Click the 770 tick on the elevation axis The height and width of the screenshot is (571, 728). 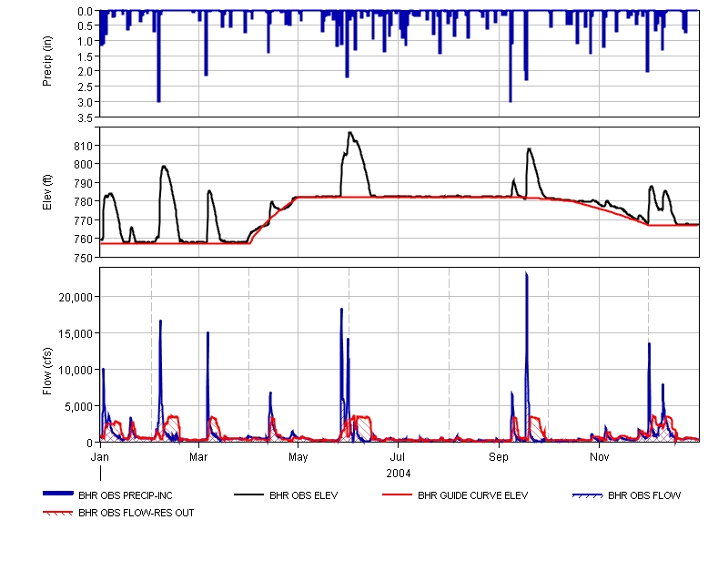84,220
